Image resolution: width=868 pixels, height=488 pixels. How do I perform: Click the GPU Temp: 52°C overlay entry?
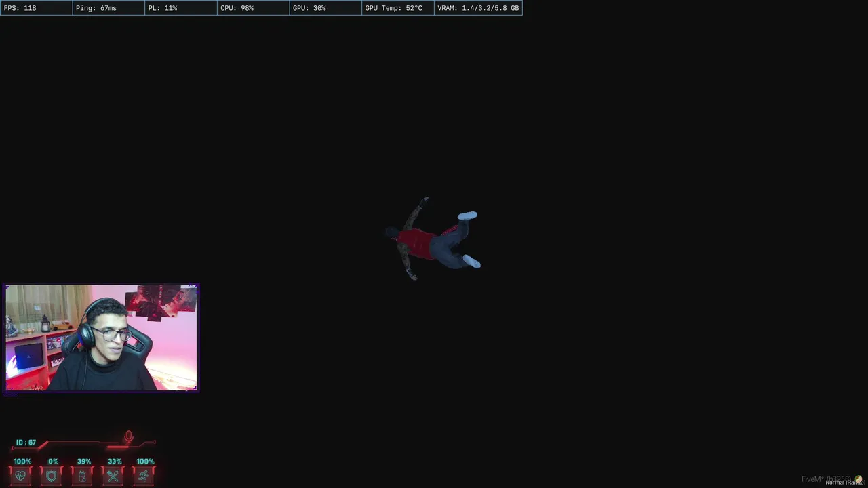pos(398,8)
